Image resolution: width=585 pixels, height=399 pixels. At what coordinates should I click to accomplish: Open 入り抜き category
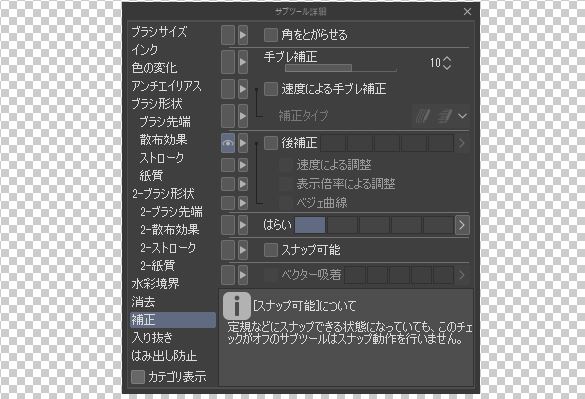[x=152, y=338]
